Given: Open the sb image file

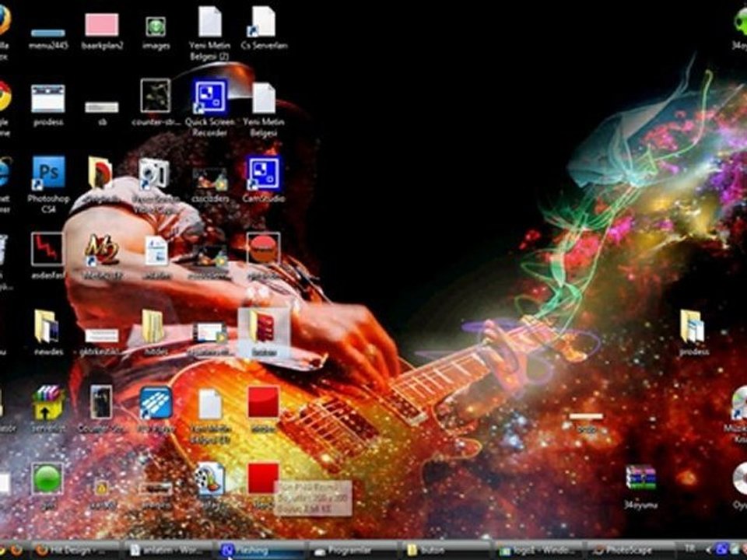Looking at the screenshot, I should pos(101,107).
